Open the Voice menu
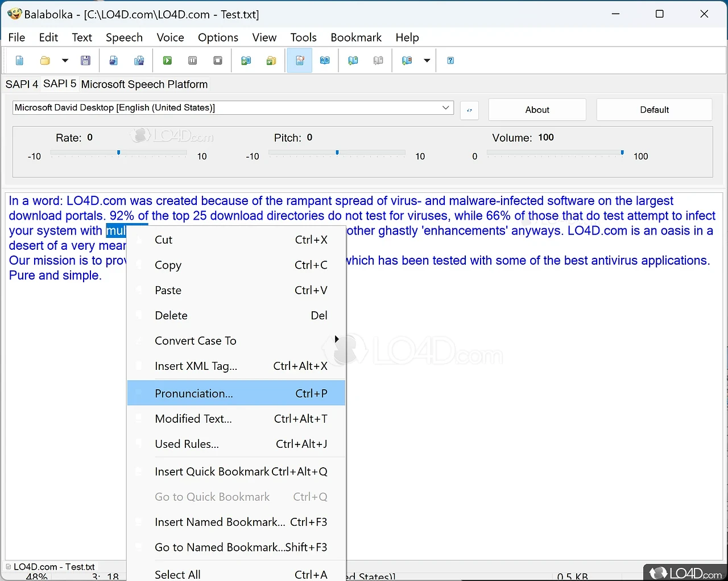Screen dimensions: 728x581 pos(170,38)
